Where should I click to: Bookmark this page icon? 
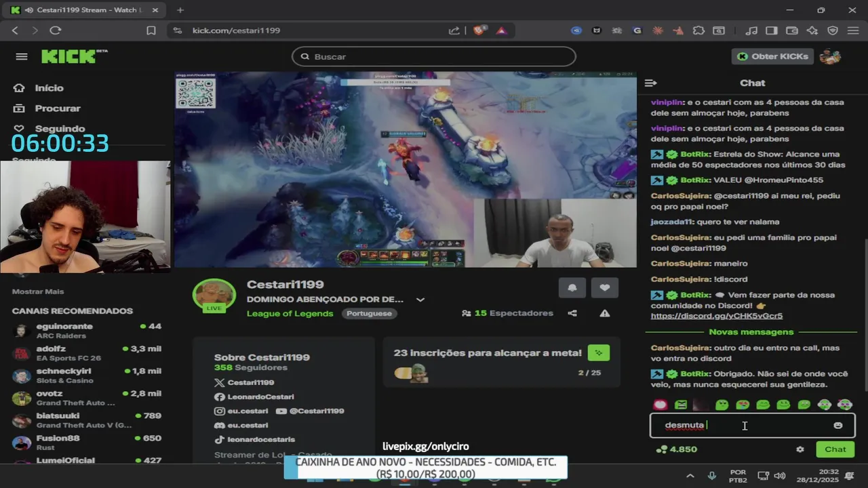151,30
